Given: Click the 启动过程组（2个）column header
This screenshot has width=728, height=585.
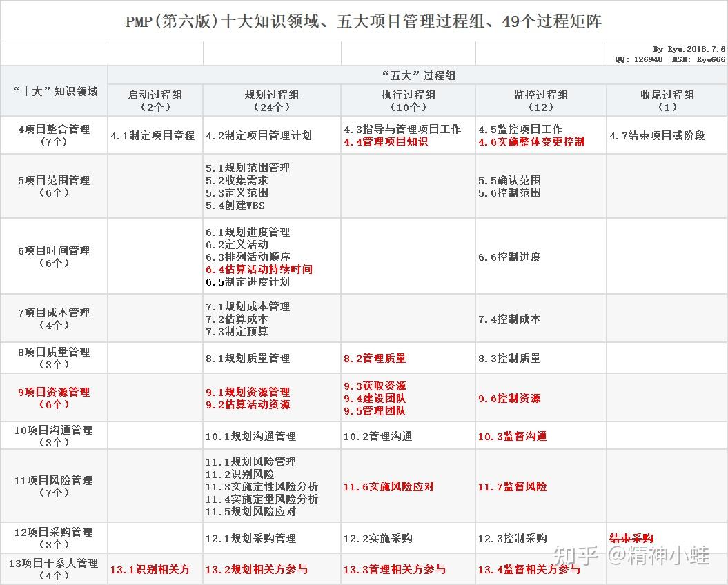Looking at the screenshot, I should click(x=154, y=100).
